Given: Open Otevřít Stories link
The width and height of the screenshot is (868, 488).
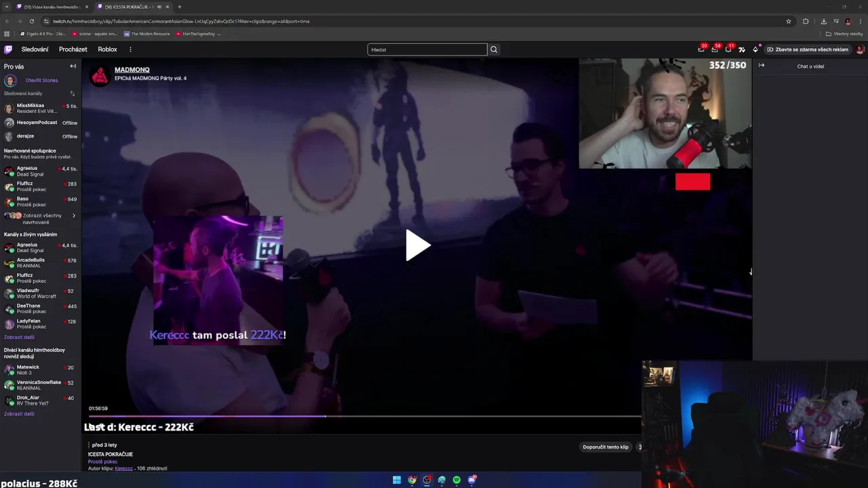Looking at the screenshot, I should (x=41, y=80).
